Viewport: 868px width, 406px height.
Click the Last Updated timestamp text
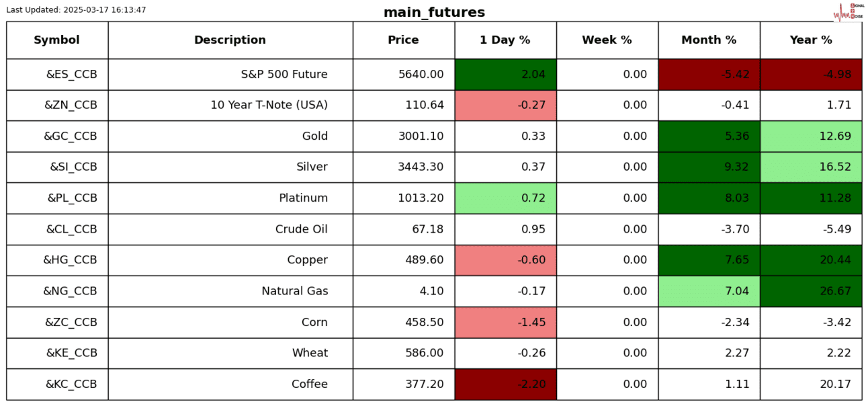pyautogui.click(x=76, y=10)
